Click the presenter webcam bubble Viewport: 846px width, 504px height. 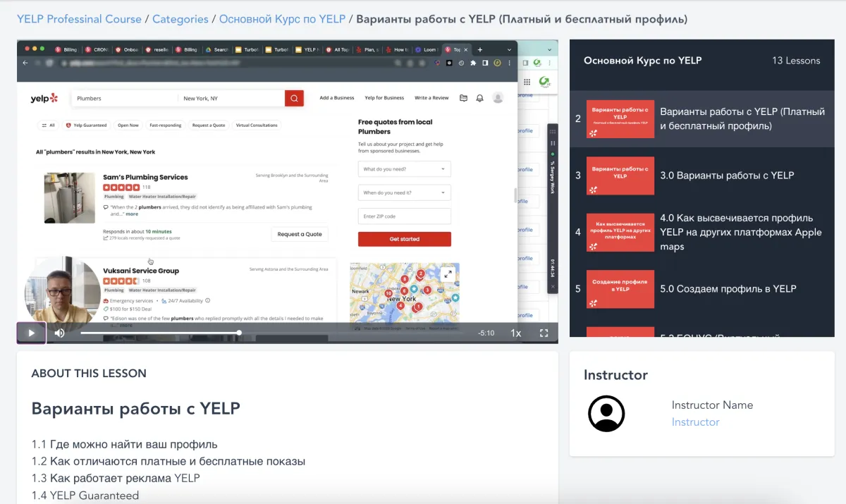(x=62, y=294)
